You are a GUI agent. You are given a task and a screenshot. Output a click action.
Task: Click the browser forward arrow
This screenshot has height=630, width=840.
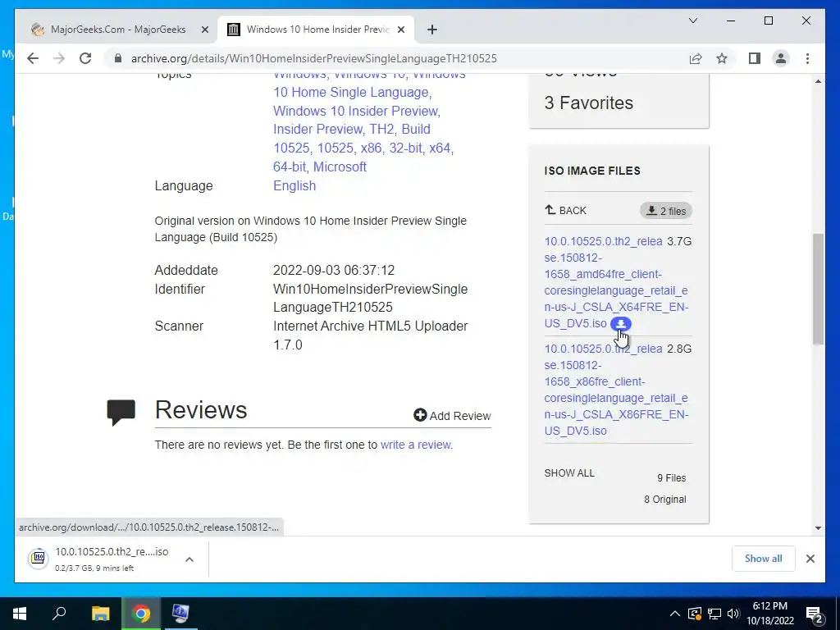tap(59, 58)
